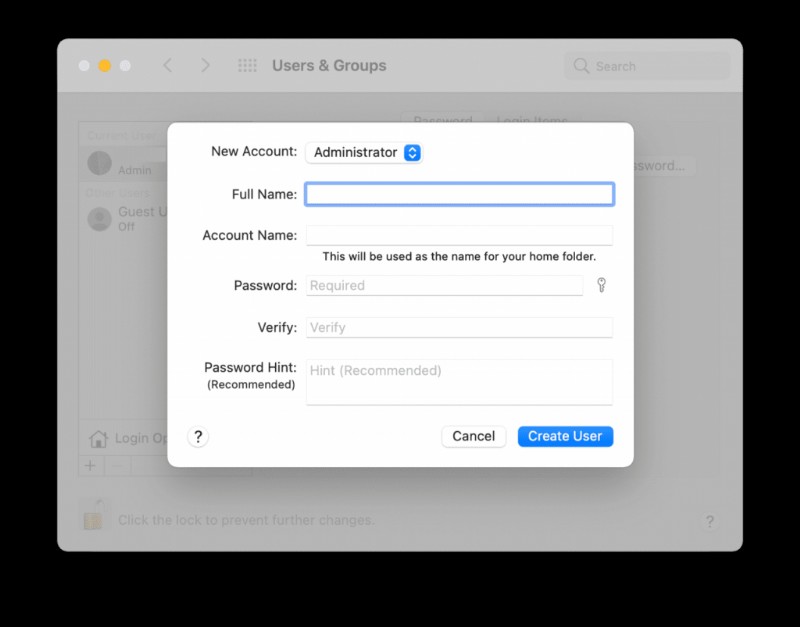Click the help button in main window

tap(709, 521)
